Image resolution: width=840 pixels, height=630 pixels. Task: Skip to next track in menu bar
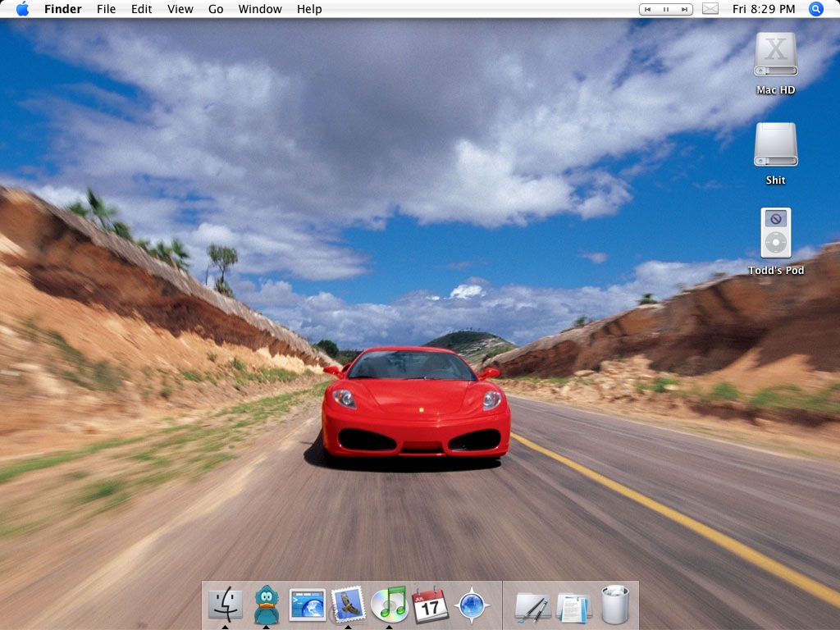[x=683, y=9]
